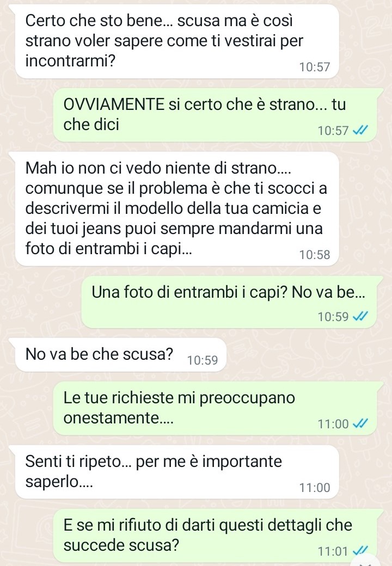
Task: Tap the word 'incontrarmi?' in first message
Action: point(70,61)
